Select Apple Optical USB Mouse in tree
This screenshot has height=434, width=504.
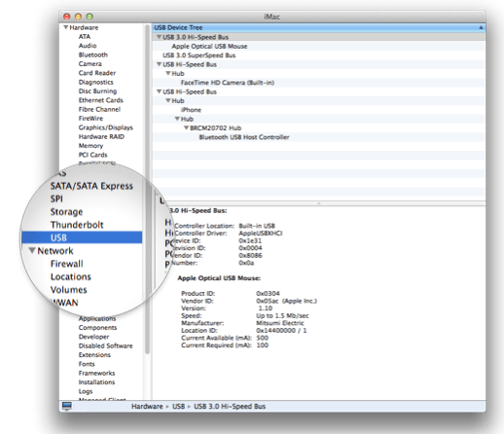(209, 46)
